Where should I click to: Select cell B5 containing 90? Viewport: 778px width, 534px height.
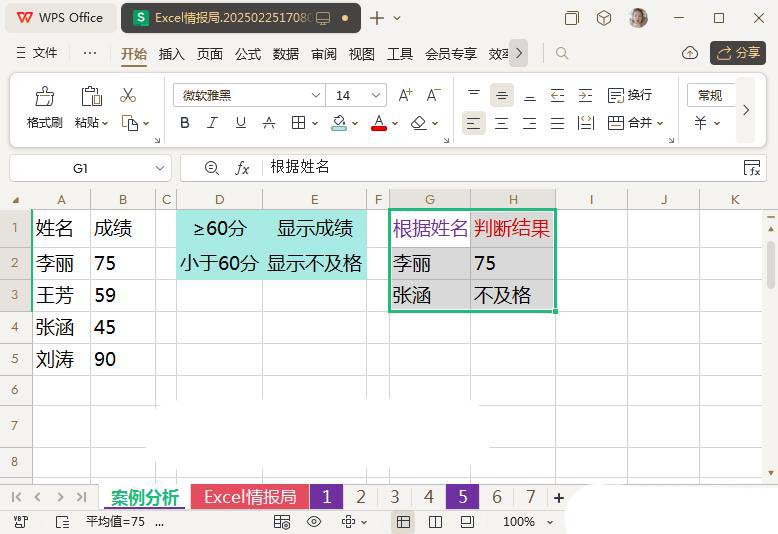click(x=122, y=359)
